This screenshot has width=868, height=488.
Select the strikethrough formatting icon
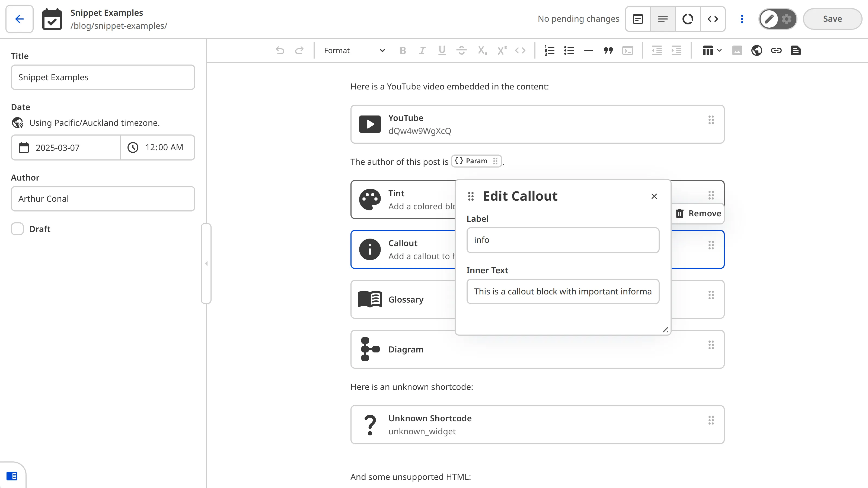pos(462,50)
